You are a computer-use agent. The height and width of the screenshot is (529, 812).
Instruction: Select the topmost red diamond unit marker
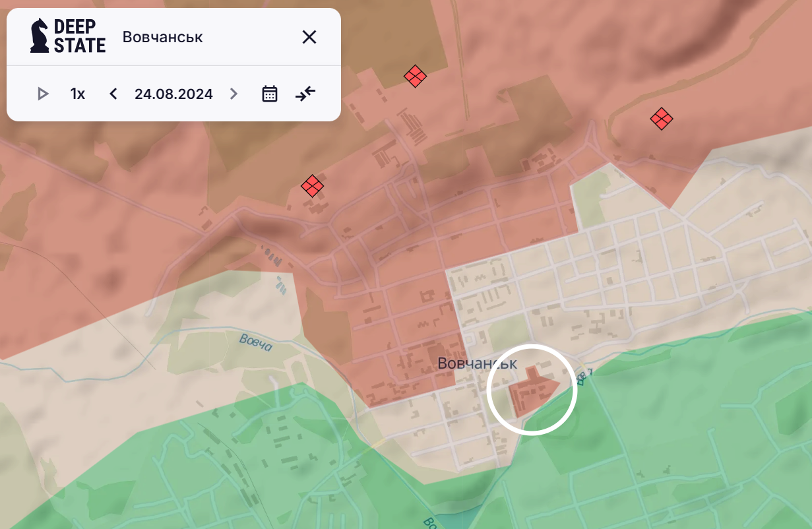pos(415,77)
